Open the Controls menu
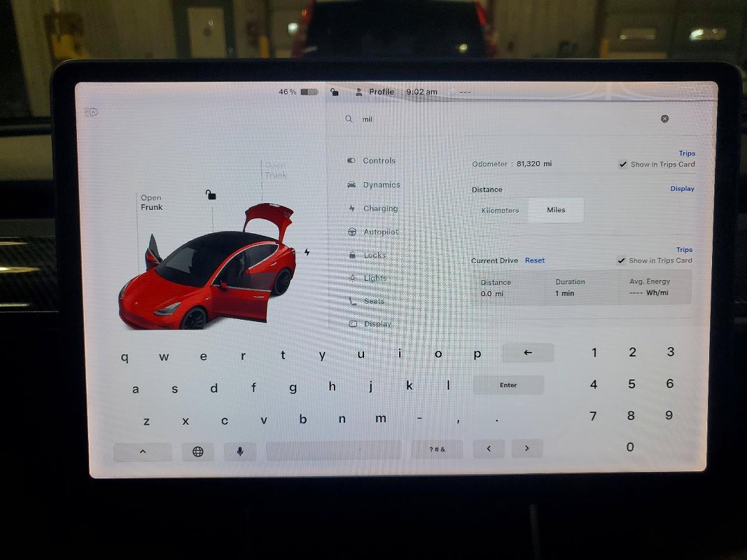 [x=379, y=161]
